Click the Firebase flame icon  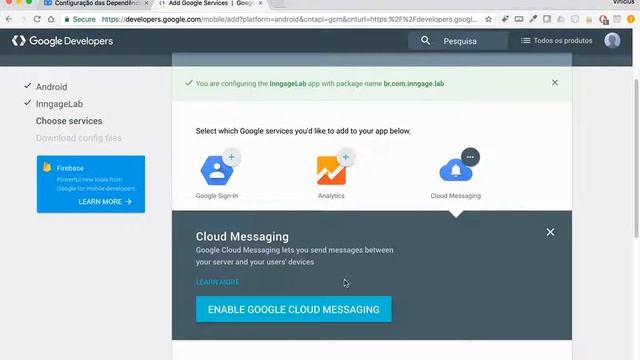point(47,167)
